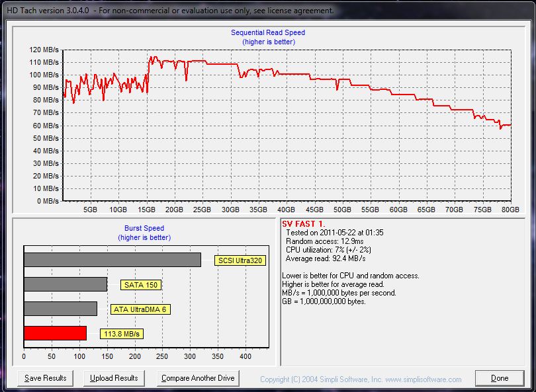The image size is (536, 392).
Task: Click the gray ATA UltraDMA 6 bar
Action: coord(60,309)
